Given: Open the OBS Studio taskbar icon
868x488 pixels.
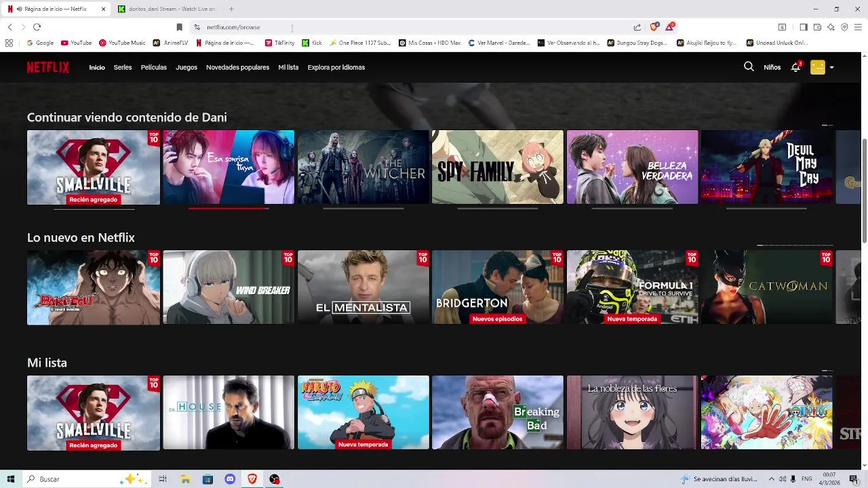Looking at the screenshot, I should pos(275,479).
